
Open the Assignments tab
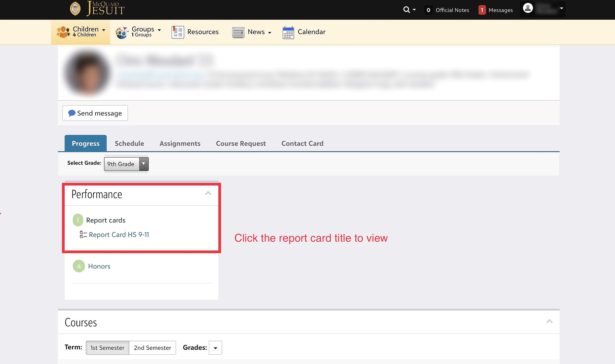tap(180, 143)
